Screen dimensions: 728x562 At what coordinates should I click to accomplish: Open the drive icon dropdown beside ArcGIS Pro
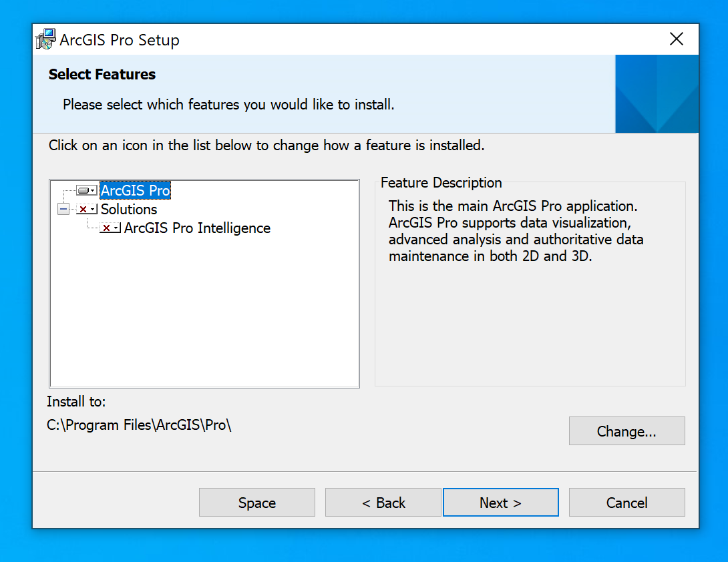[x=86, y=191]
